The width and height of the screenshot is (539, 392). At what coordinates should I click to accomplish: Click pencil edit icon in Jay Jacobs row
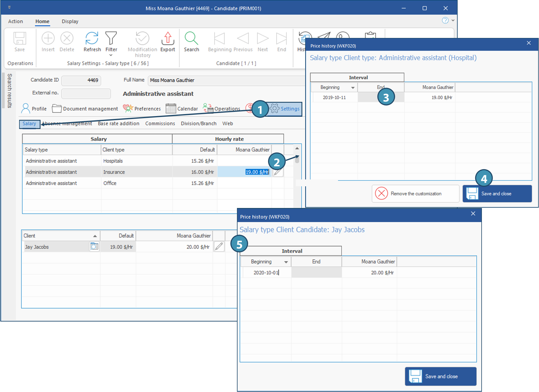(x=219, y=246)
